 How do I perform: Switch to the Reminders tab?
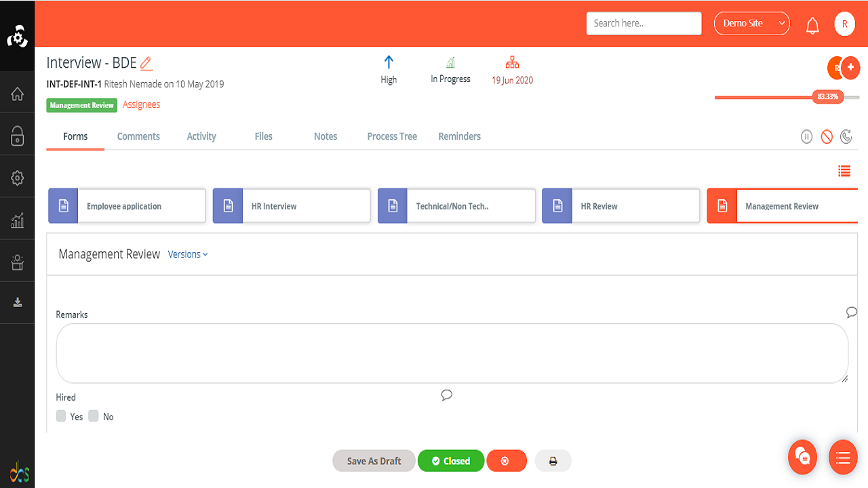pos(460,136)
